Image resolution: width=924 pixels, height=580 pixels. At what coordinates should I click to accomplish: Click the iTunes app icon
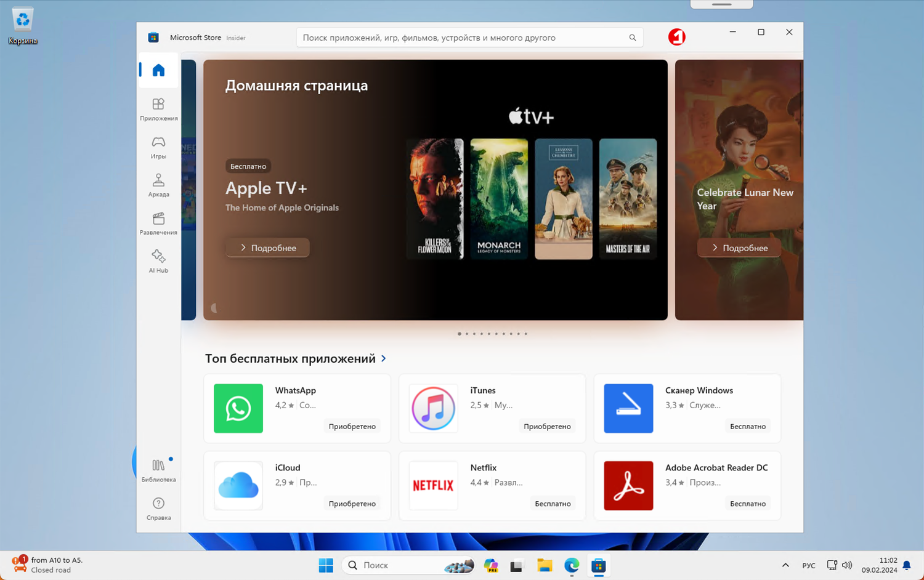tap(433, 408)
